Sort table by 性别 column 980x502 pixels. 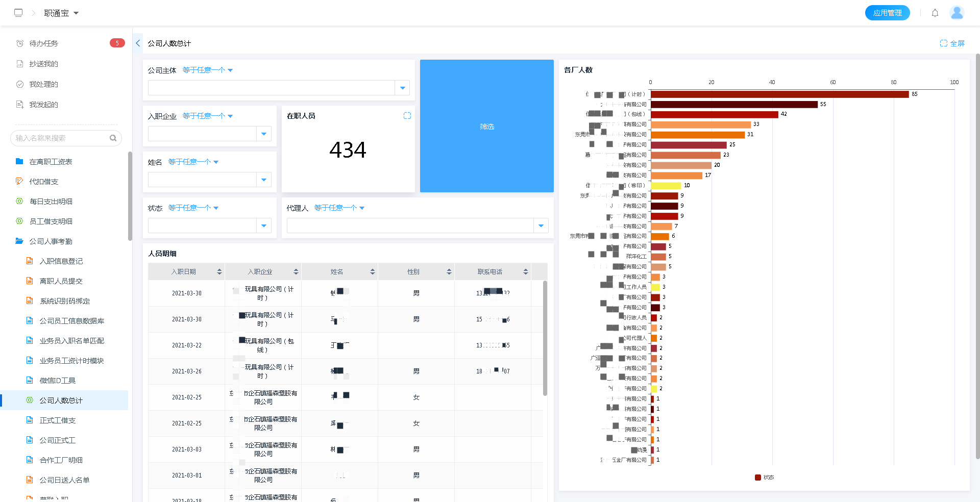coord(449,272)
